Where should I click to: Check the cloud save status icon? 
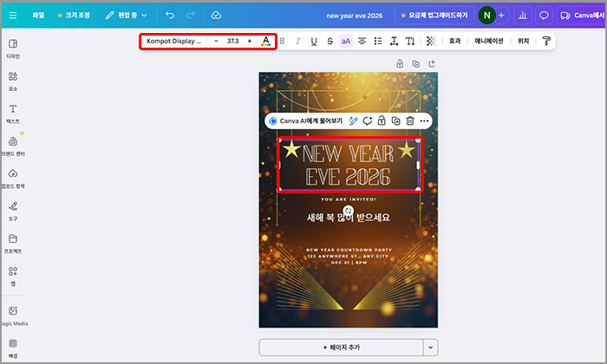[216, 15]
